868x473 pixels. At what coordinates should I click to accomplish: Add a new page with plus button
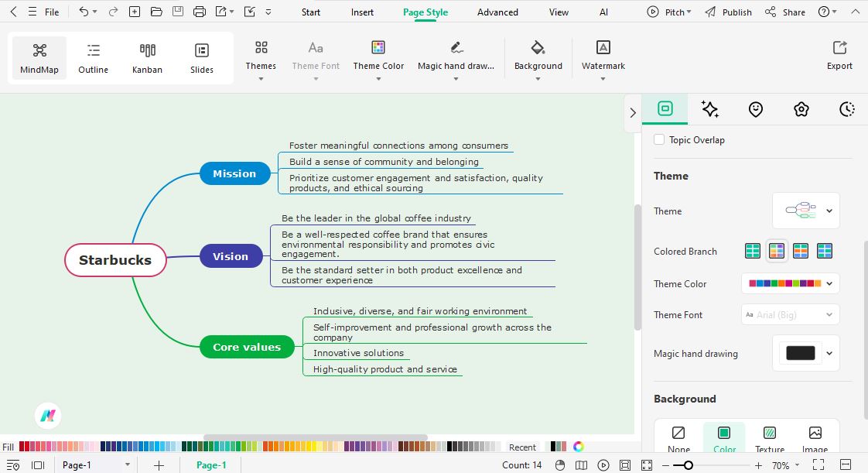click(159, 465)
